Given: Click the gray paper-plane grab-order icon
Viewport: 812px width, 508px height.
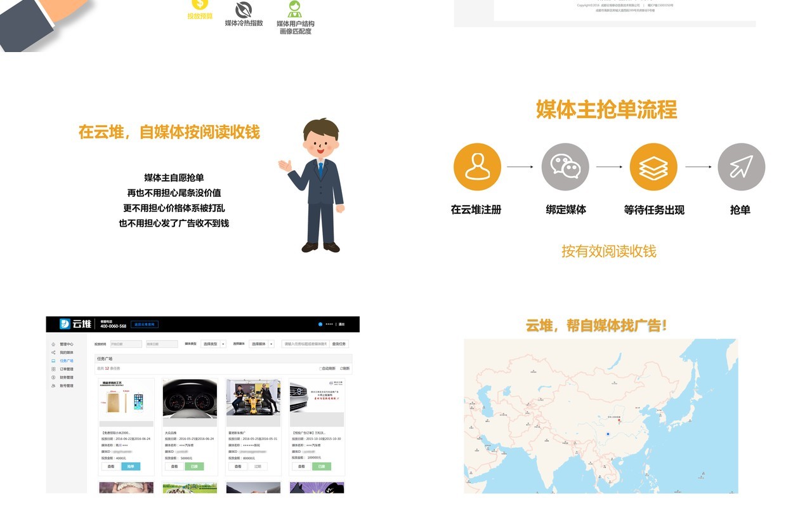Looking at the screenshot, I should (x=742, y=167).
